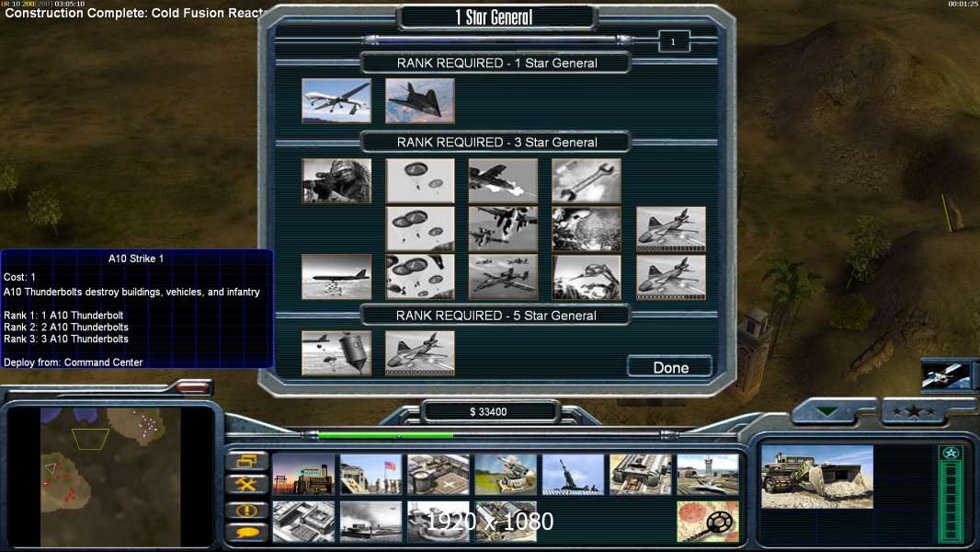Build a Patriot Missile battery
This screenshot has height=552, width=980.
point(506,475)
